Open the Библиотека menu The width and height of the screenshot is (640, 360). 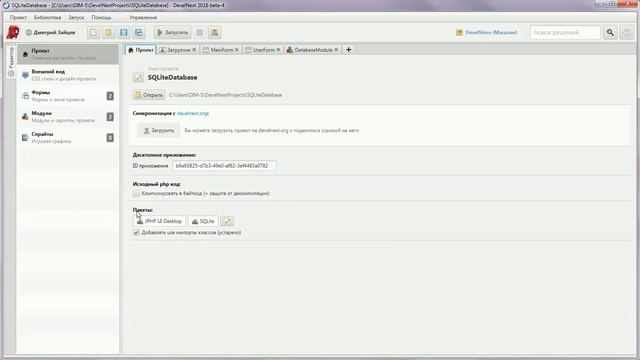coord(47,18)
